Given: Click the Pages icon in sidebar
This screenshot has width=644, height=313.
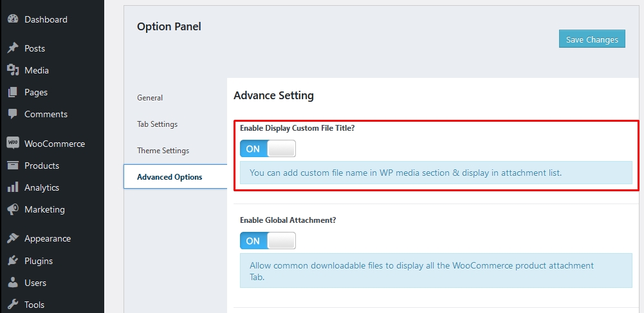Looking at the screenshot, I should point(13,92).
